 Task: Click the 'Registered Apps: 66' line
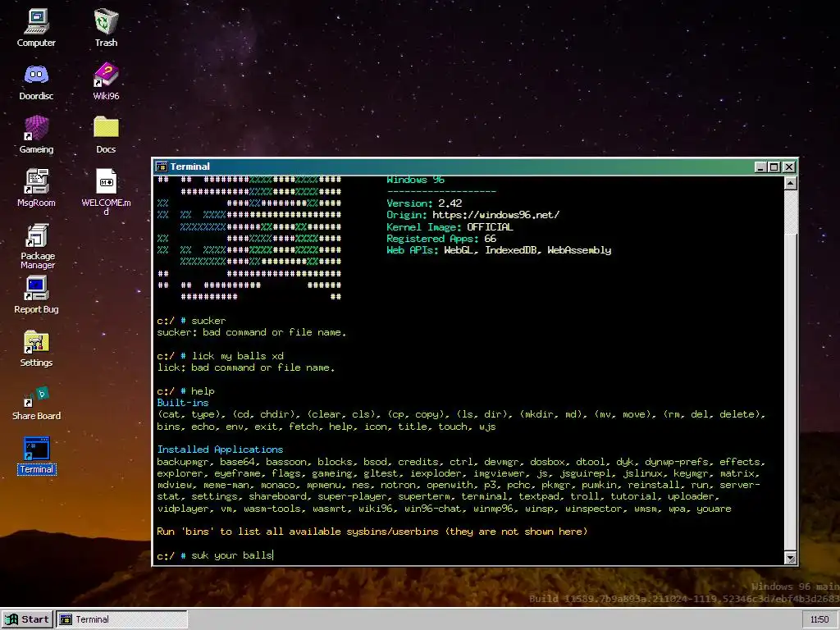[441, 239]
